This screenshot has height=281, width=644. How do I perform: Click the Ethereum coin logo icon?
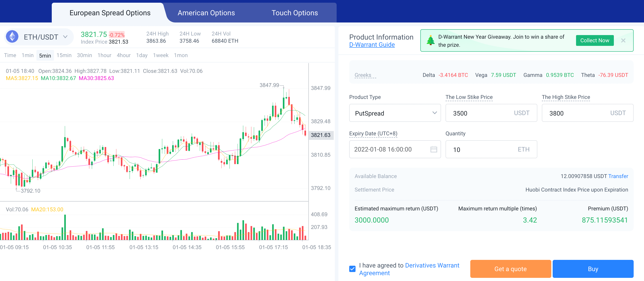12,37
